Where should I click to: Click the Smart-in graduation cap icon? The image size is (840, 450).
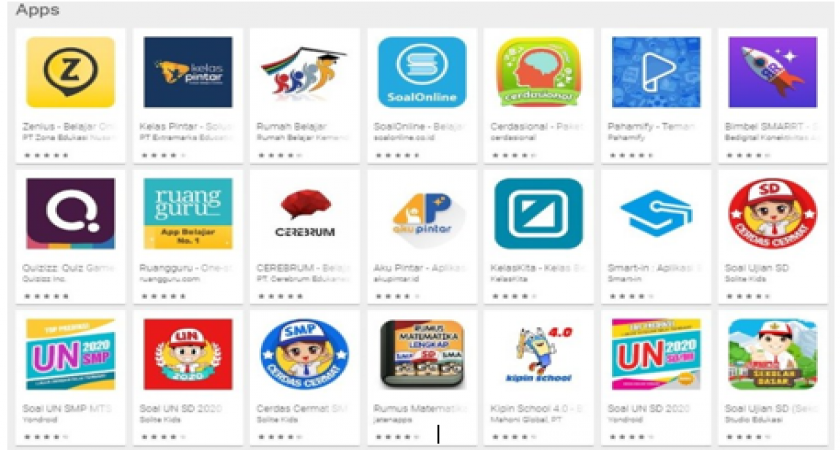coord(656,213)
